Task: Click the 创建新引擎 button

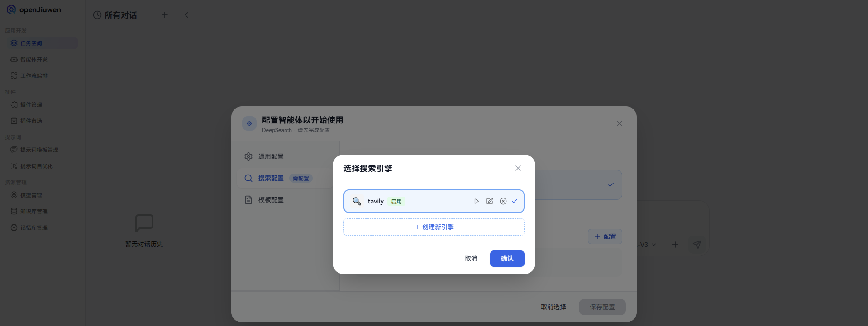Action: (434, 227)
